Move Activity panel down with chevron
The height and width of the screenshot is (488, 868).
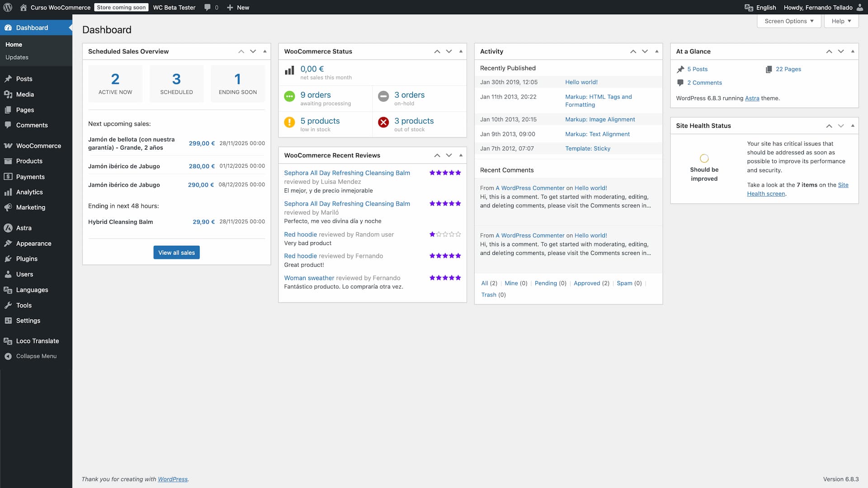click(x=645, y=52)
